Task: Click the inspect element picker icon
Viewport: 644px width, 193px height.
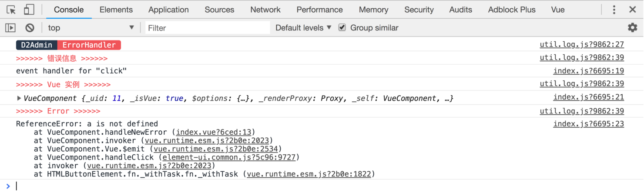Action: pos(11,10)
